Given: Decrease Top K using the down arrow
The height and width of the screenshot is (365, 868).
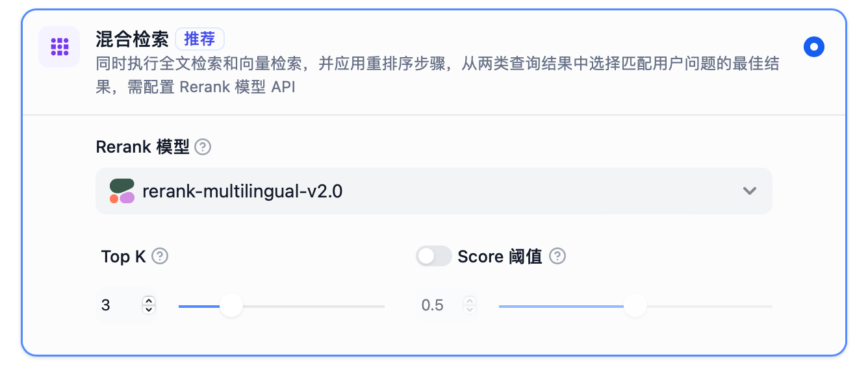Looking at the screenshot, I should (x=149, y=309).
